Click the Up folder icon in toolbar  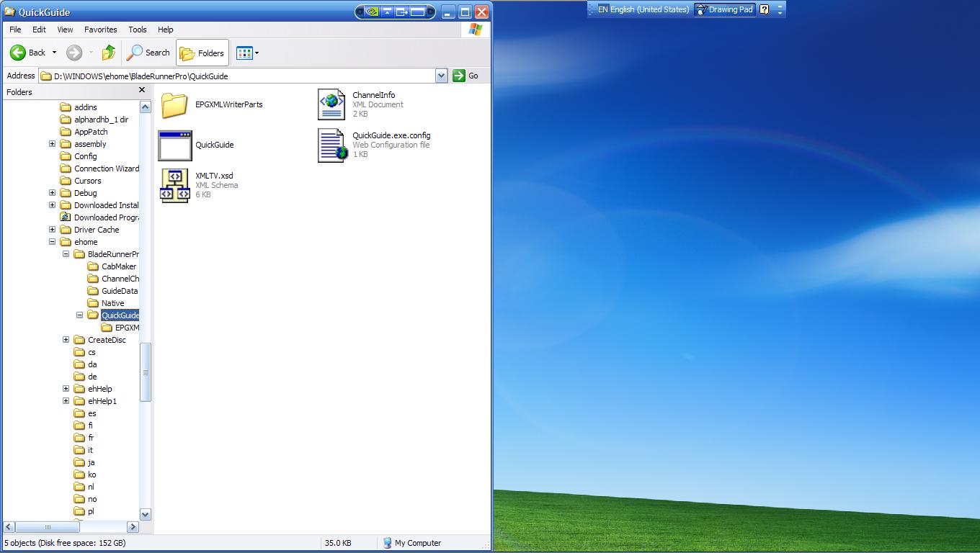point(109,53)
